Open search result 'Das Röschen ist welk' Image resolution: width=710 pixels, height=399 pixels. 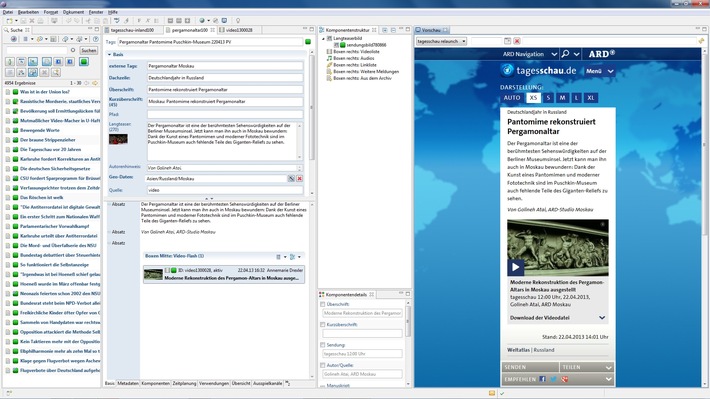42,197
